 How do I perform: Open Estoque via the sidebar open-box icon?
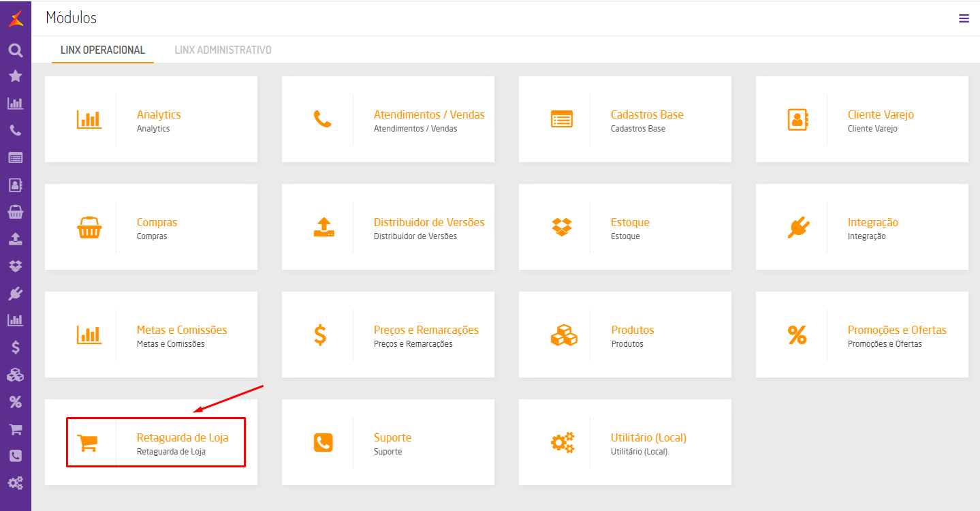point(15,266)
